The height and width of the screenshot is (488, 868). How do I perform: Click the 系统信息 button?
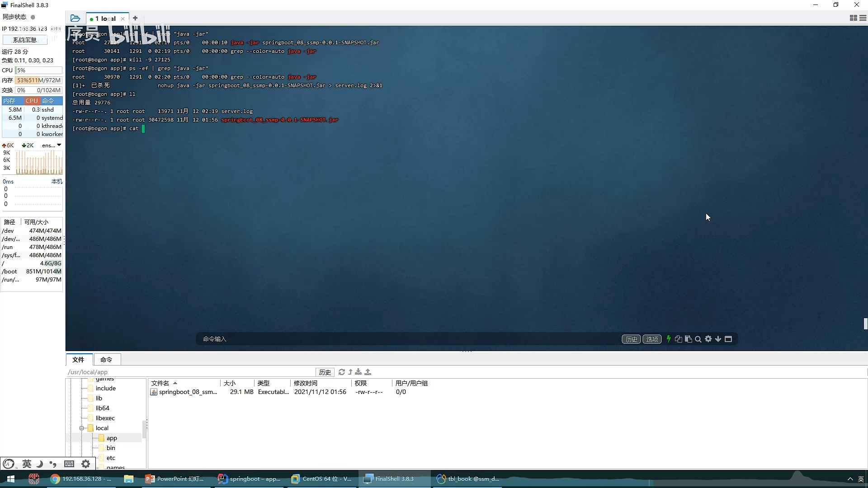[x=25, y=40]
